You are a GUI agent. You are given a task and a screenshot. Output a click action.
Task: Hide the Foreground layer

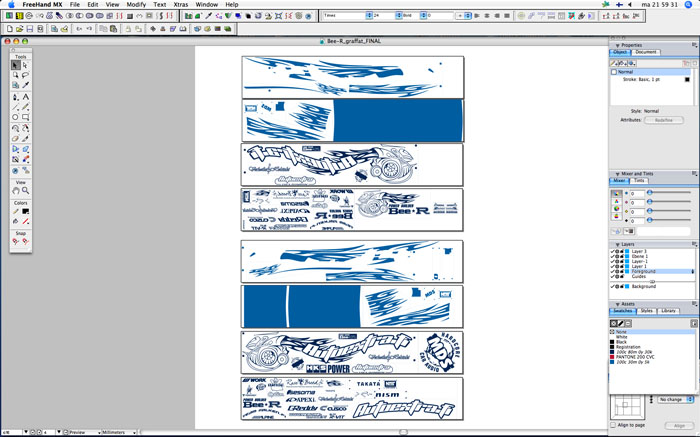tap(612, 271)
